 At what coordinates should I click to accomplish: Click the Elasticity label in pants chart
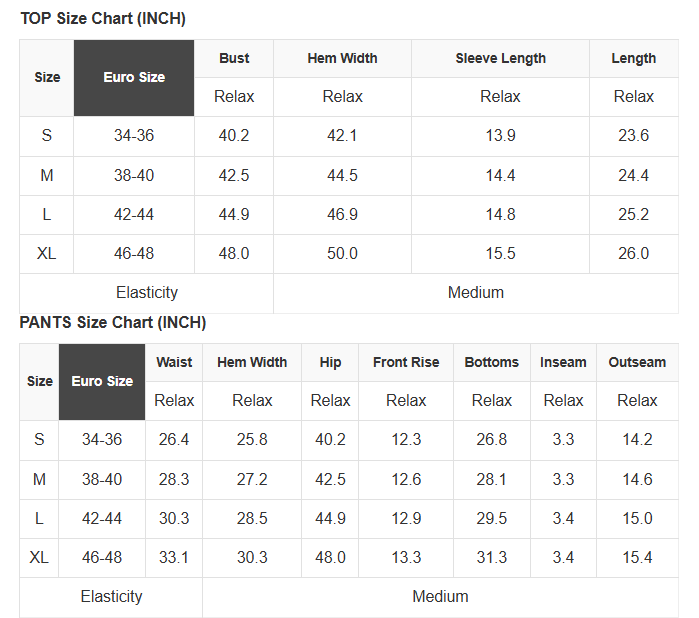point(111,597)
